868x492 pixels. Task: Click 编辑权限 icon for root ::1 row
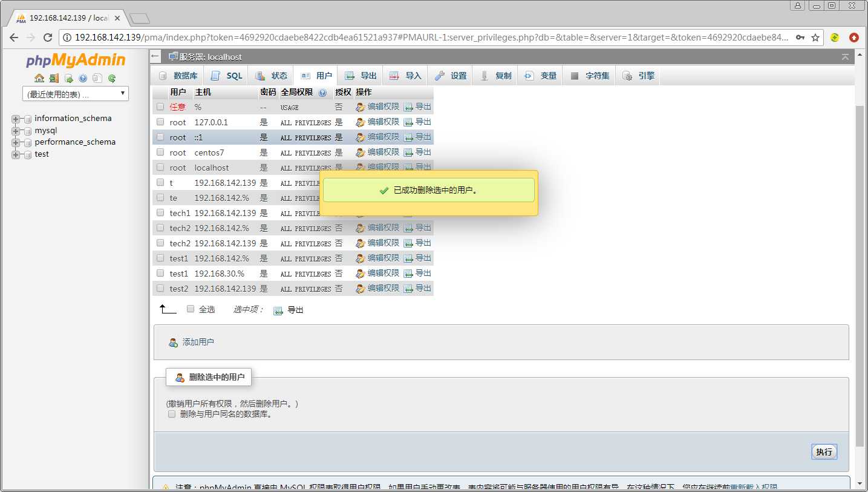pyautogui.click(x=361, y=137)
